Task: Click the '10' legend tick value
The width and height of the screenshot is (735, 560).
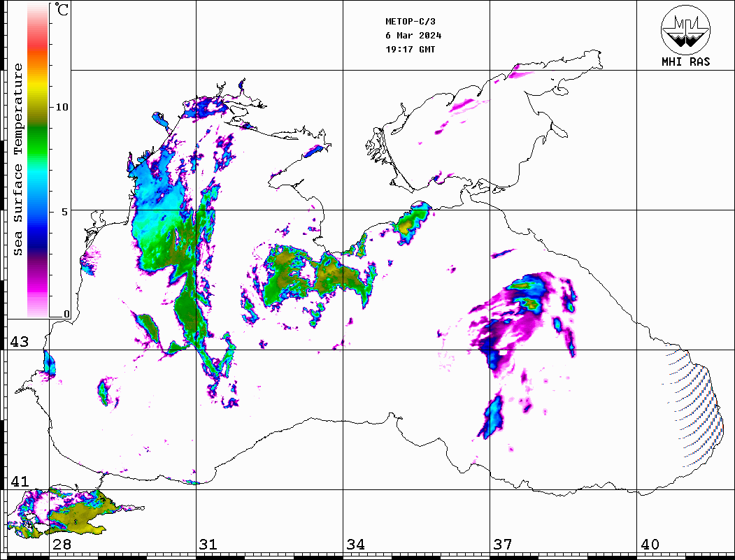Action: tap(62, 107)
